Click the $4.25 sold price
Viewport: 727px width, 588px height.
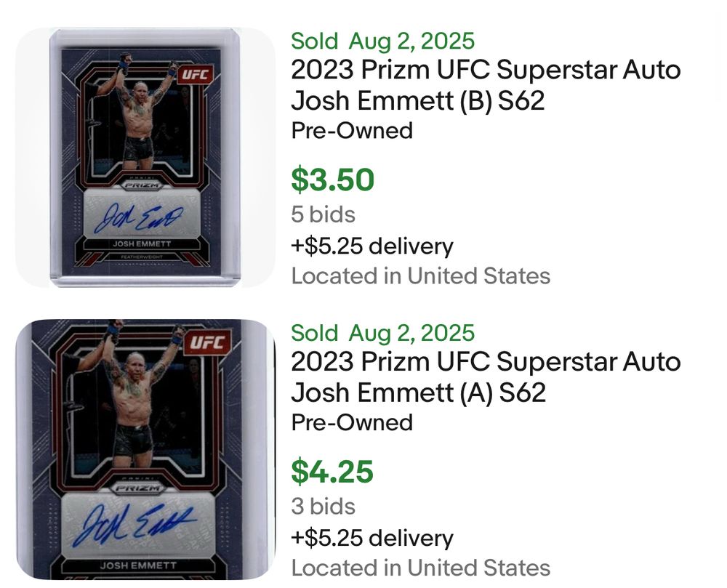click(x=332, y=472)
